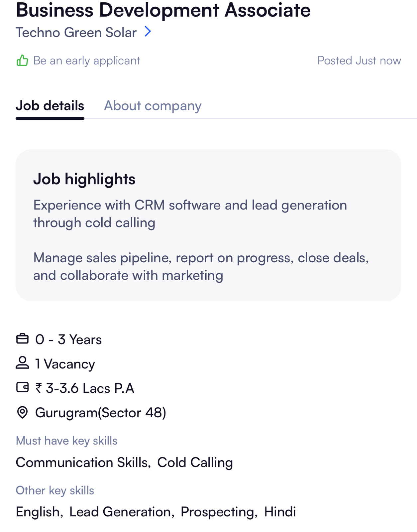Click the Prospecting skill tag
This screenshot has width=417, height=532.
point(218,512)
